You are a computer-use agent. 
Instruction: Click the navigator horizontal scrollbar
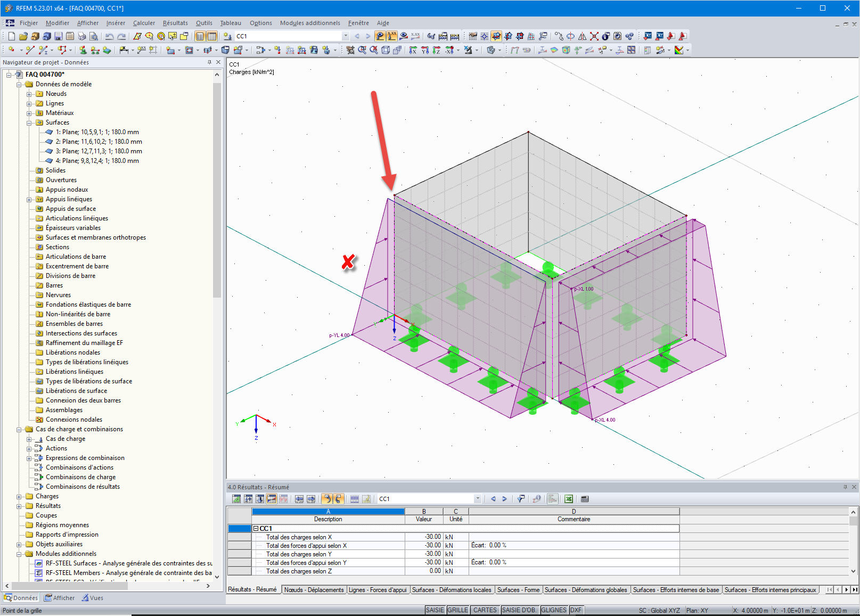click(x=69, y=586)
